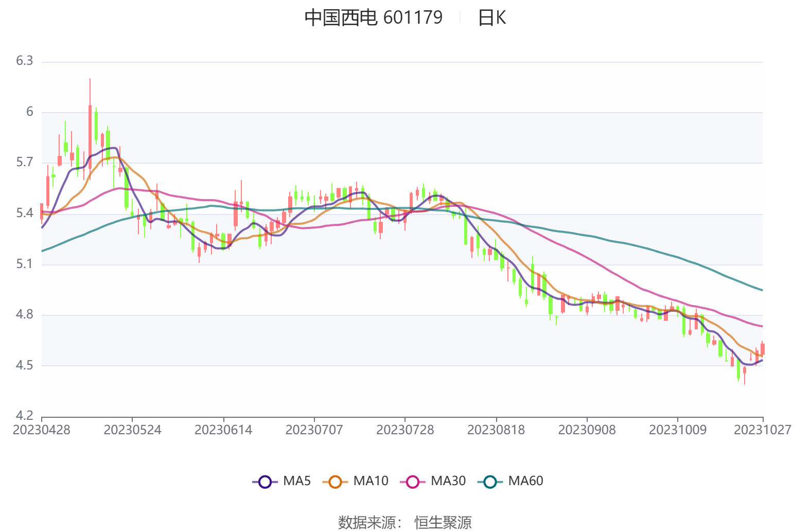Click the 4.2 price axis label
This screenshot has height=532, width=810.
click(x=24, y=416)
